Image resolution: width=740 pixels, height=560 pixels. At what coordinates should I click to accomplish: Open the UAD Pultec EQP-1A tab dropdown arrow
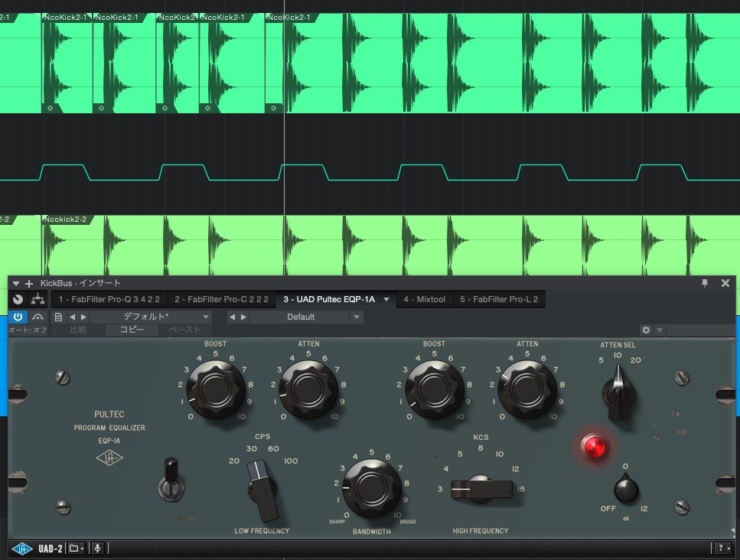click(386, 299)
